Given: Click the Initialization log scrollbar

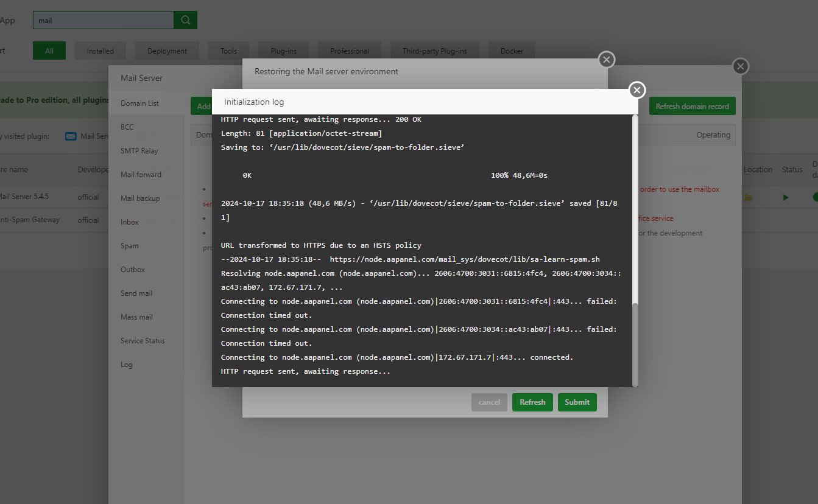Looking at the screenshot, I should click(635, 344).
